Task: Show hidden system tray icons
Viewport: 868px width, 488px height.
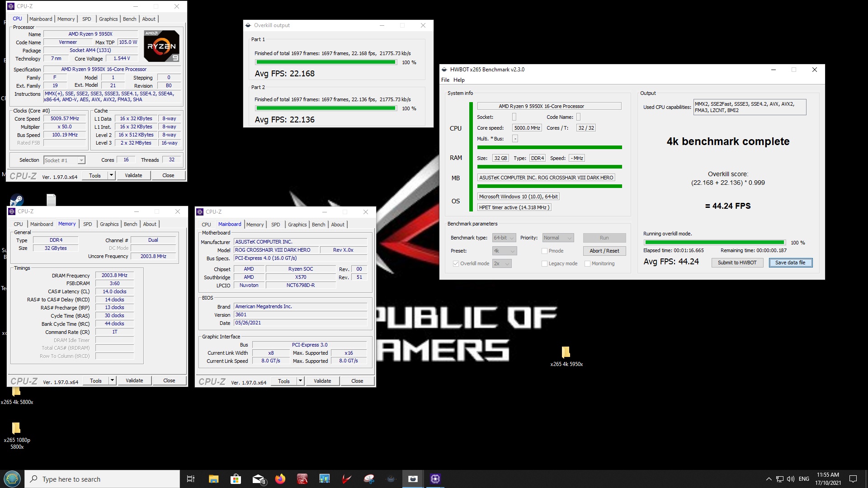Action: (769, 479)
